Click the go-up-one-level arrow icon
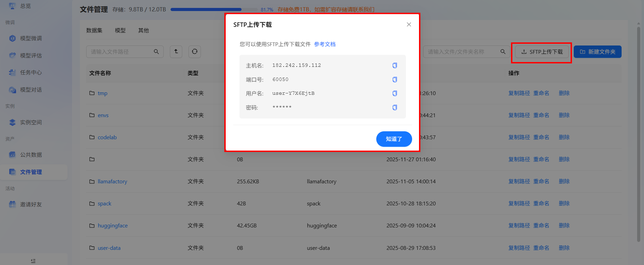644x265 pixels. tap(176, 52)
